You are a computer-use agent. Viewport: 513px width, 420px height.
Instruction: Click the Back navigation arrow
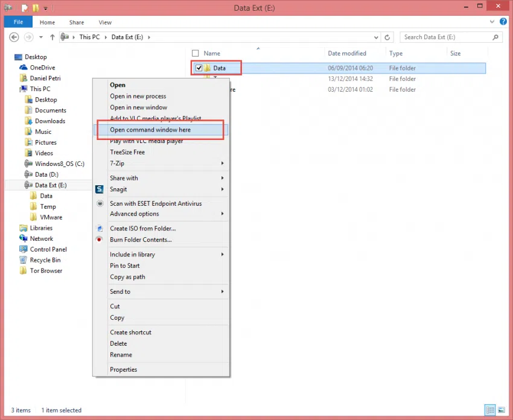coord(14,37)
